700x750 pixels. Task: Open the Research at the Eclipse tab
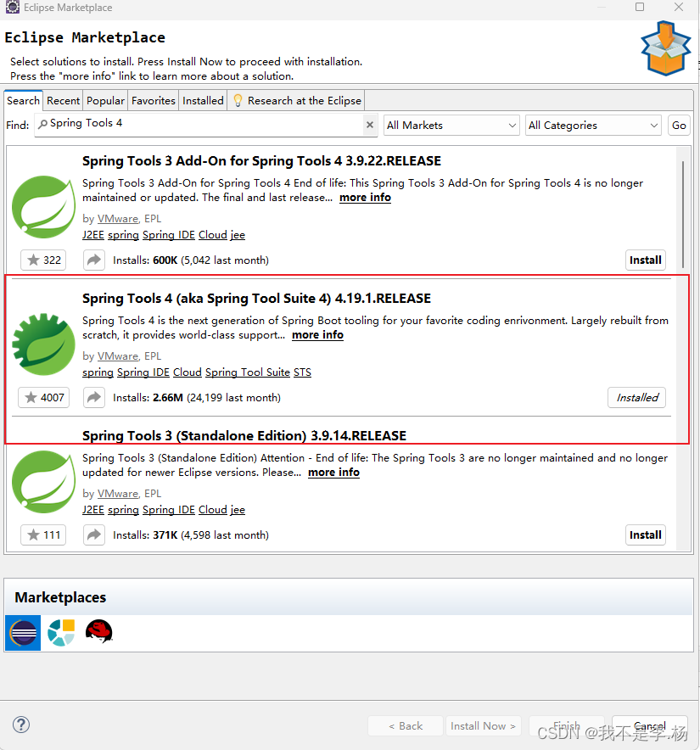tap(296, 101)
